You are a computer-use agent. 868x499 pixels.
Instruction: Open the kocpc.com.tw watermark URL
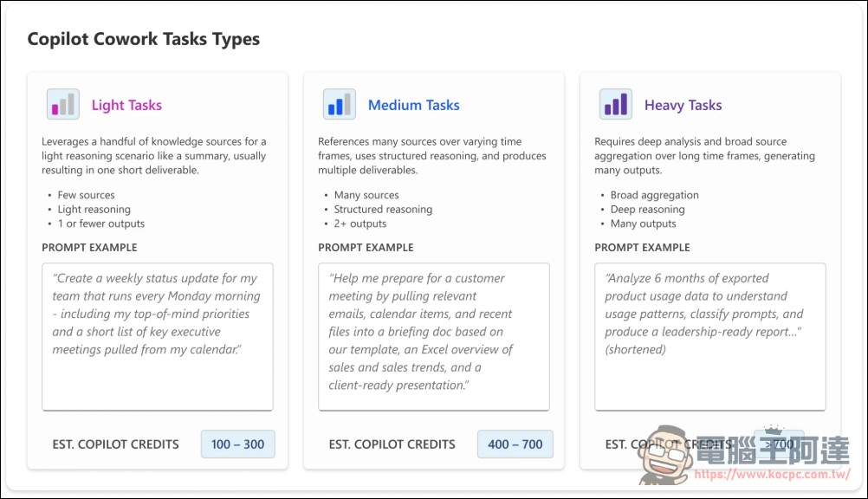point(772,474)
